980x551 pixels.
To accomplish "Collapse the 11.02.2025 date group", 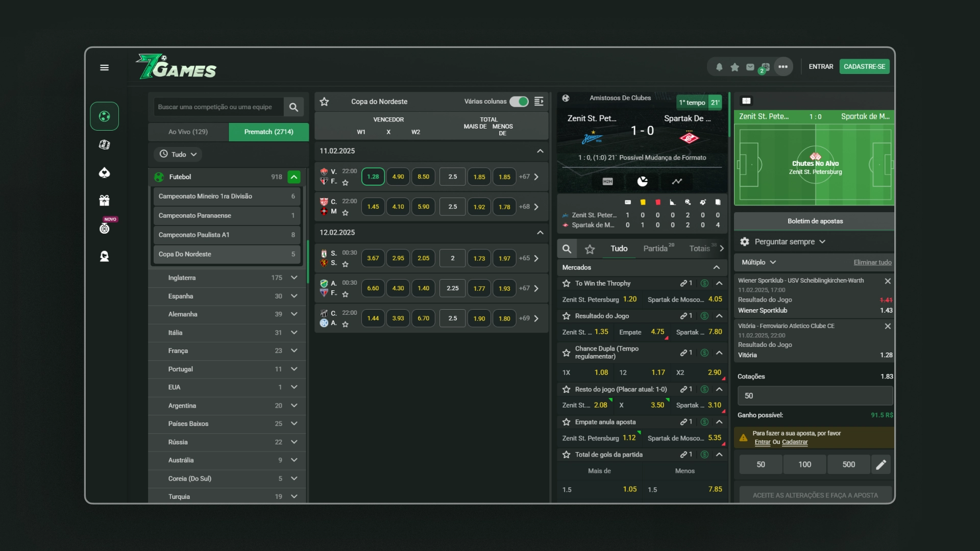I will click(540, 151).
